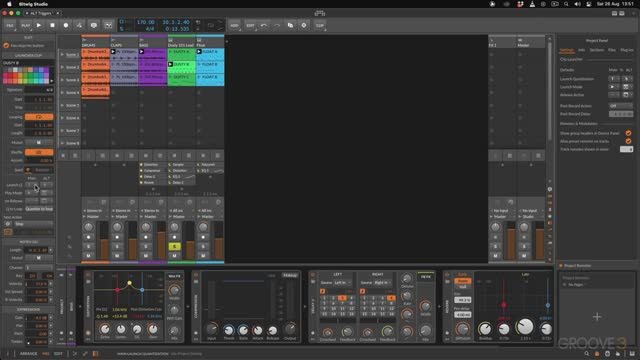The width and height of the screenshot is (640, 360).
Task: Adjust the Delay Mix knob
Action: (x=425, y=331)
